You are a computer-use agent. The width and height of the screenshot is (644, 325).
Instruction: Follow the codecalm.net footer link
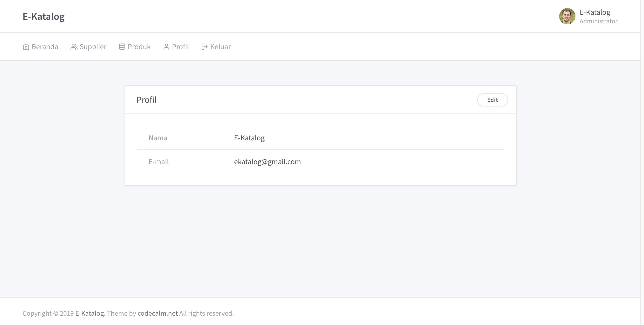157,313
